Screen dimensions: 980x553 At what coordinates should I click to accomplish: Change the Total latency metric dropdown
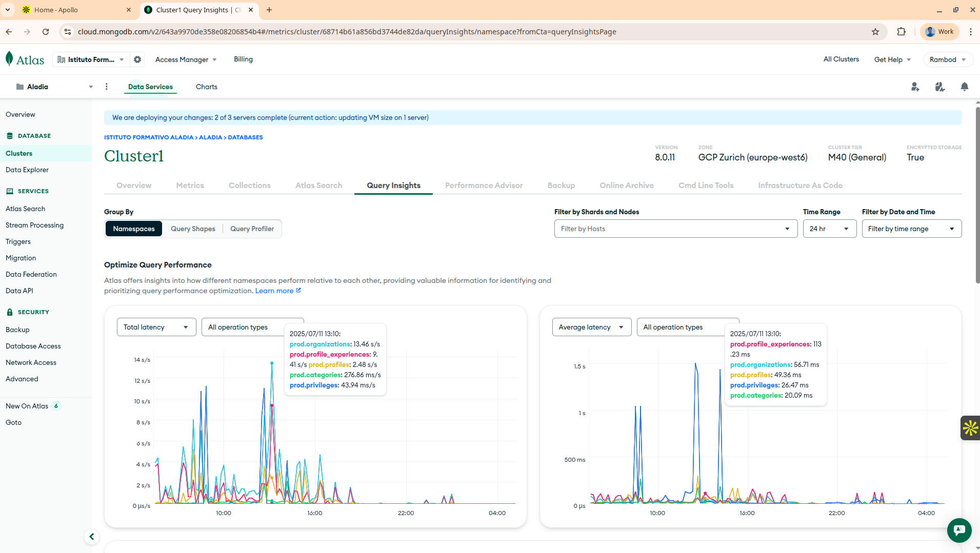pyautogui.click(x=156, y=327)
